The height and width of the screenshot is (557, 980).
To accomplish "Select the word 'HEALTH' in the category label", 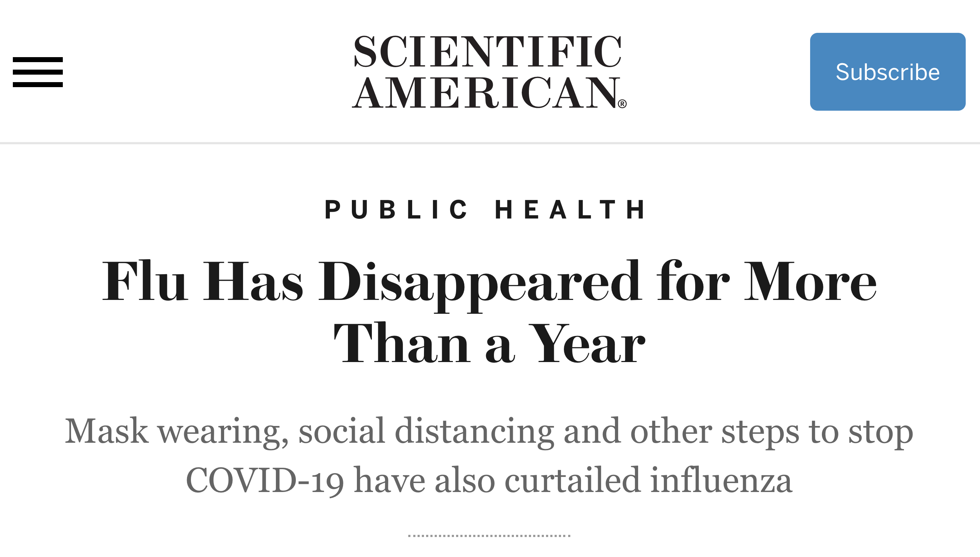I will (570, 210).
